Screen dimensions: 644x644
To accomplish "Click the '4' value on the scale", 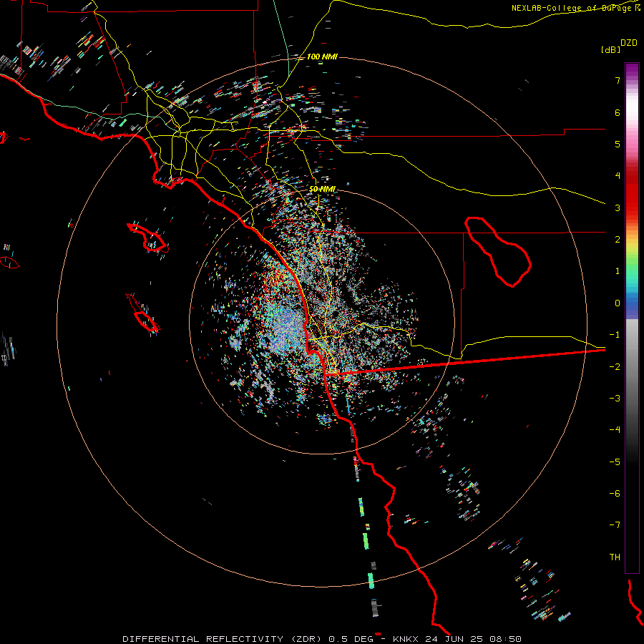I will pos(618,176).
